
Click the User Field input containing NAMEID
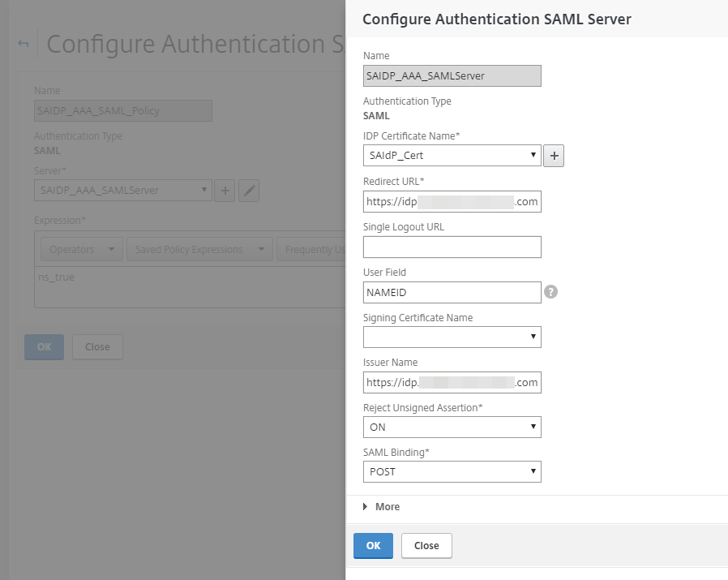pyautogui.click(x=452, y=292)
